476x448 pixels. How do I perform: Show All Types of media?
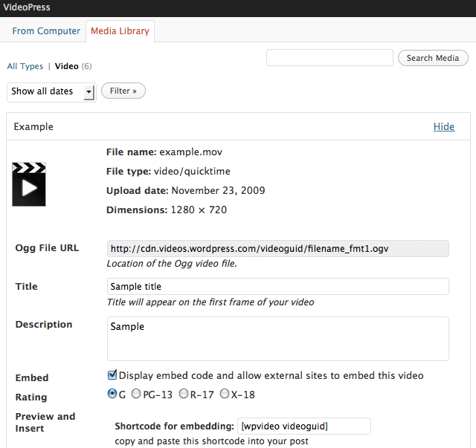pyautogui.click(x=25, y=66)
